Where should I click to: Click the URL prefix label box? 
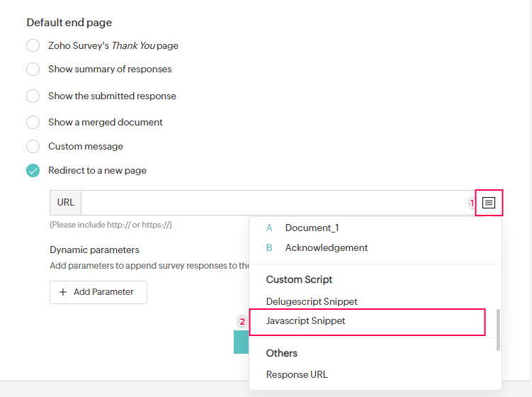(x=66, y=203)
